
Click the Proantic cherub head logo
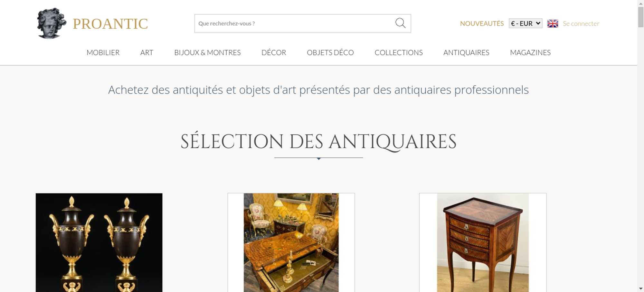coord(52,23)
